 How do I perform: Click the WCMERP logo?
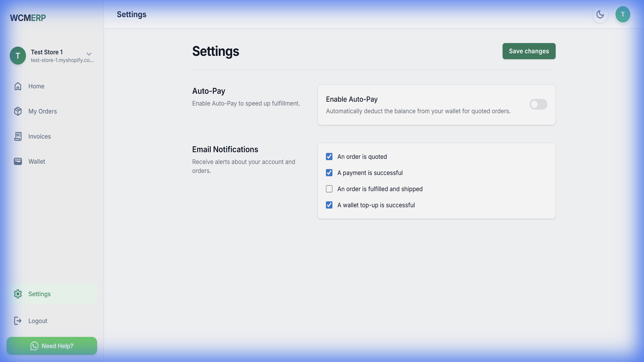[x=28, y=18]
